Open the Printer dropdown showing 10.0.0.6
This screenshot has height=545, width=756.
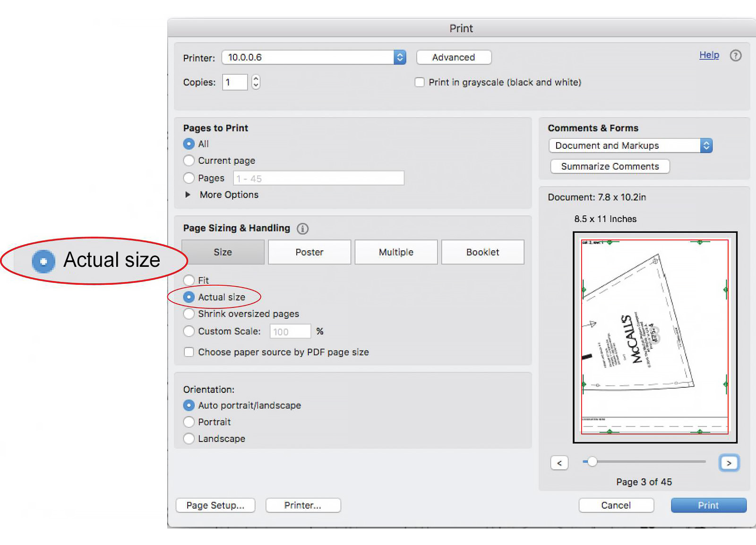tap(314, 57)
